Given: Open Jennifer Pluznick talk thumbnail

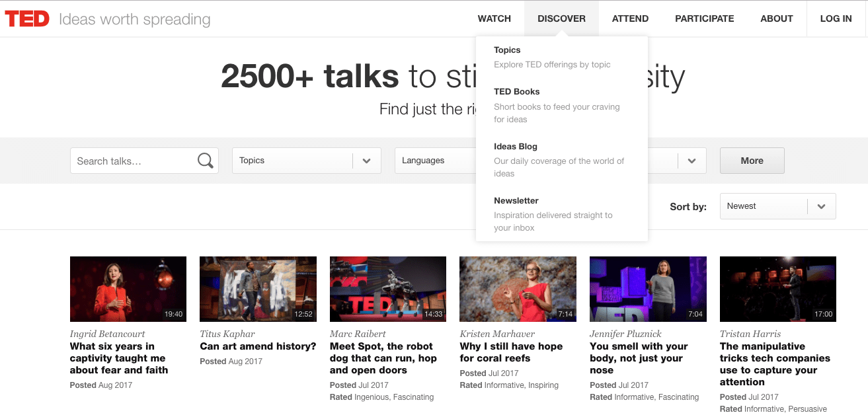Looking at the screenshot, I should click(648, 289).
